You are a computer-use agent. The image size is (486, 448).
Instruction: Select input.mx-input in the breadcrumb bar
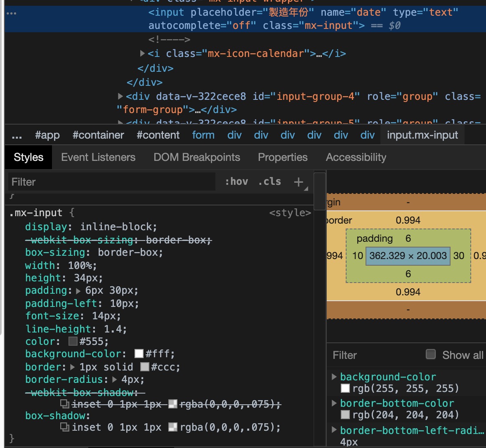tap(422, 134)
